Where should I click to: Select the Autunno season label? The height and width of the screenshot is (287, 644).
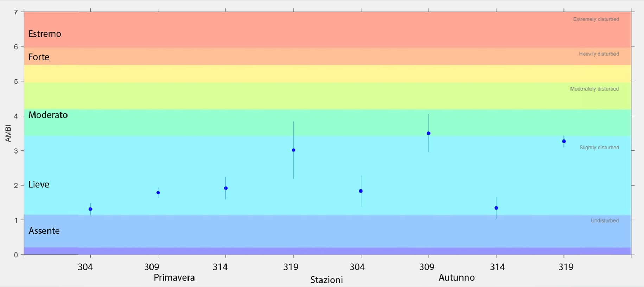click(456, 278)
